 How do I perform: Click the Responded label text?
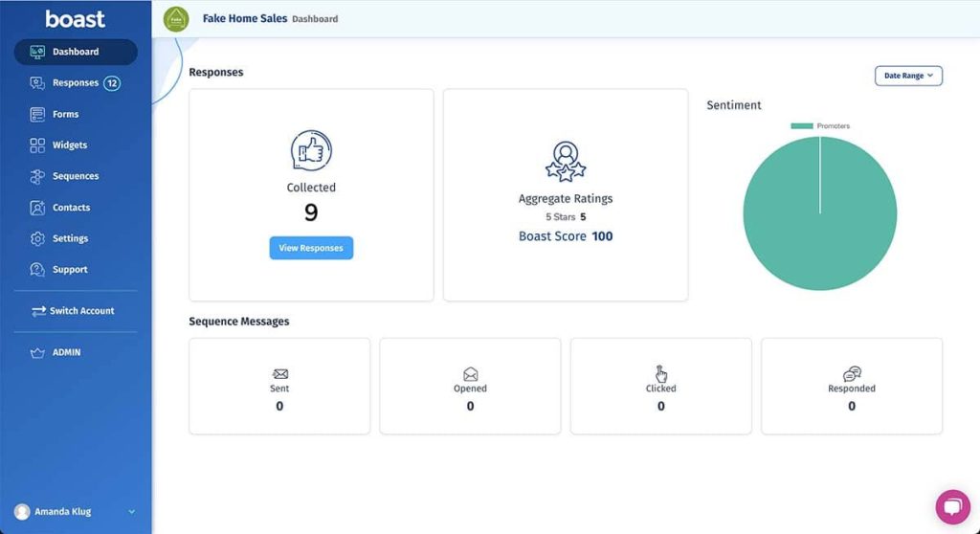[852, 389]
